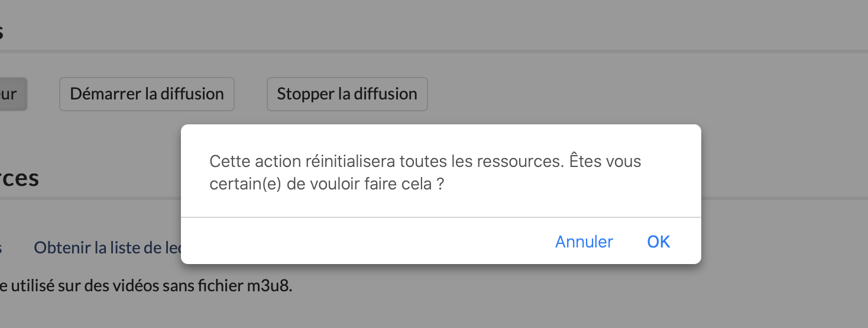Confirm the reset by clicking OK

click(658, 242)
